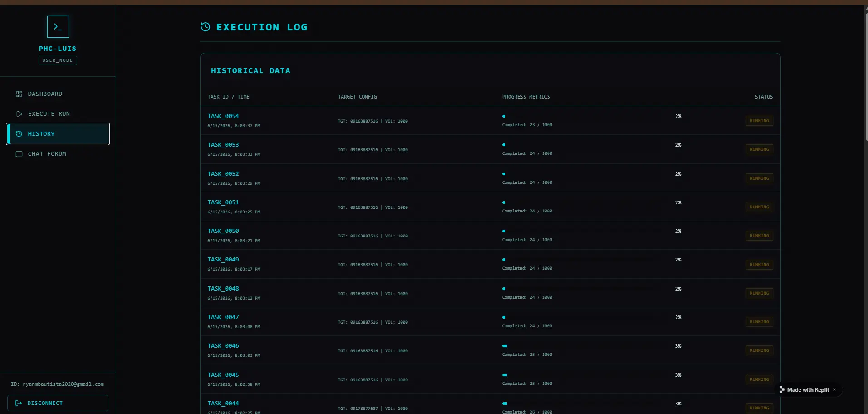Select task ID TASK_0049
The height and width of the screenshot is (414, 868).
click(x=223, y=260)
